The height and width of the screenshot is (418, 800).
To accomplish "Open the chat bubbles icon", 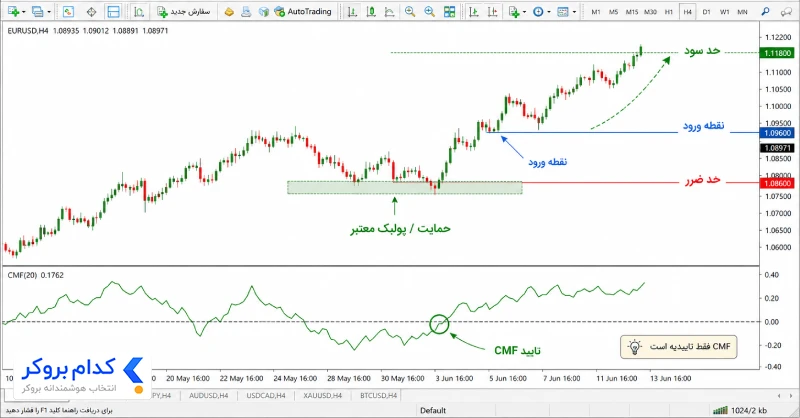I will click(x=786, y=11).
